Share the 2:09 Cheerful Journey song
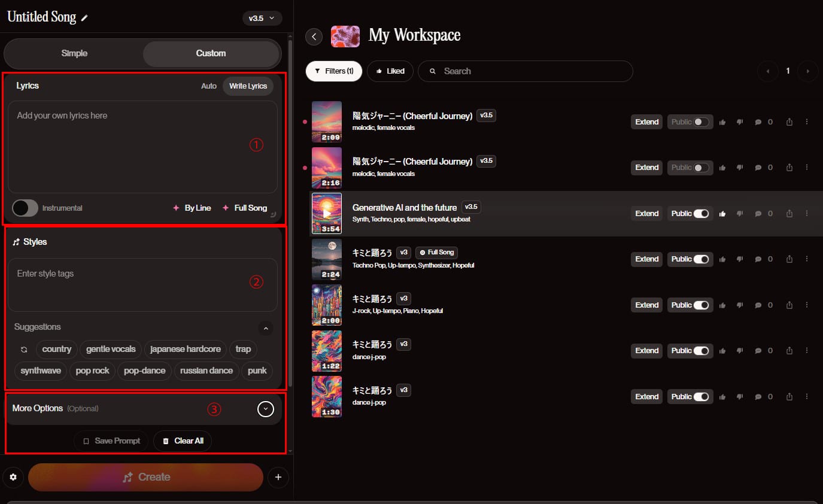 point(789,122)
